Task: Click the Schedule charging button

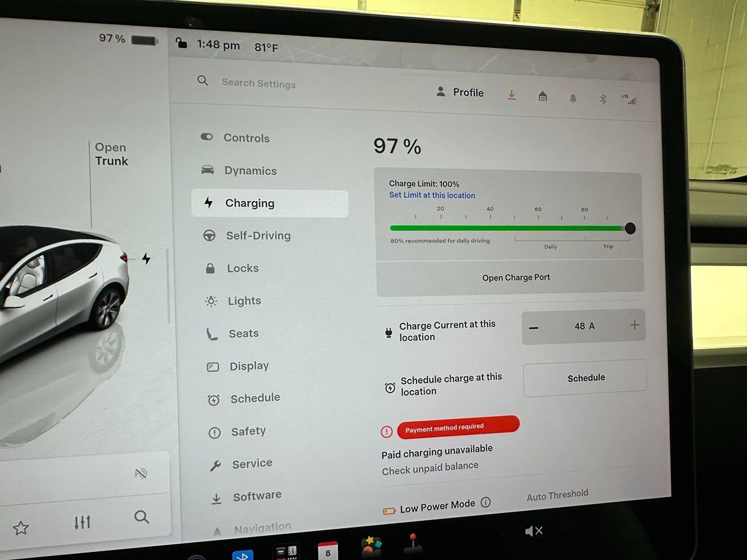Action: [585, 378]
